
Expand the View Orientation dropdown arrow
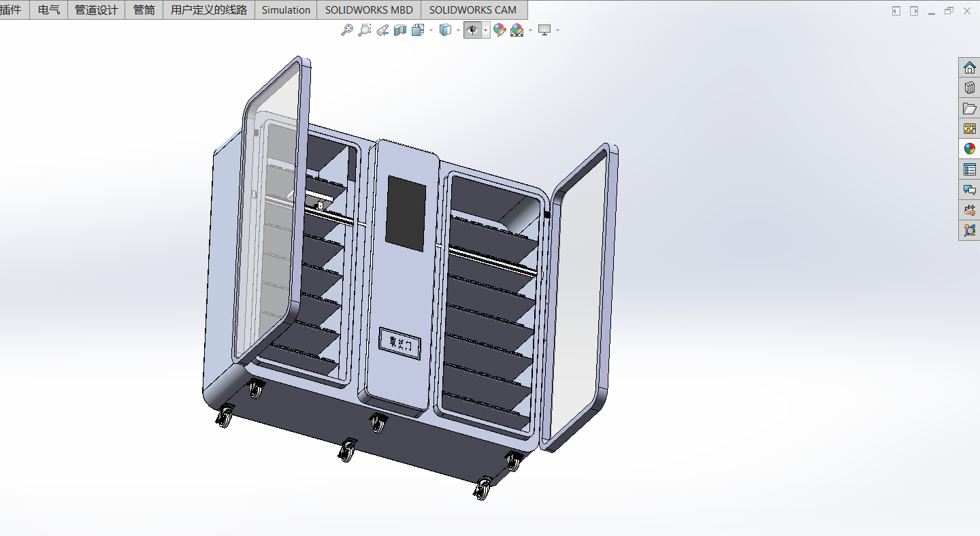click(431, 31)
